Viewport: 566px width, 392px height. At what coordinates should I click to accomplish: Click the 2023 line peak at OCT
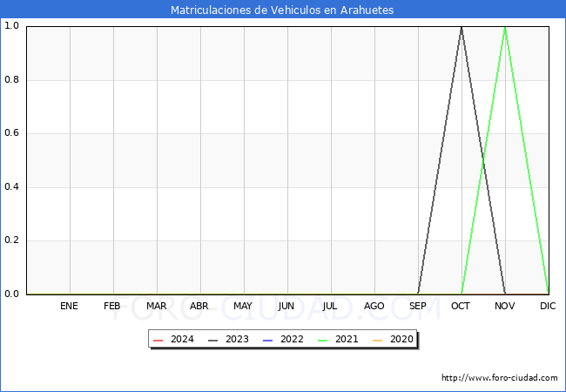pyautogui.click(x=462, y=27)
